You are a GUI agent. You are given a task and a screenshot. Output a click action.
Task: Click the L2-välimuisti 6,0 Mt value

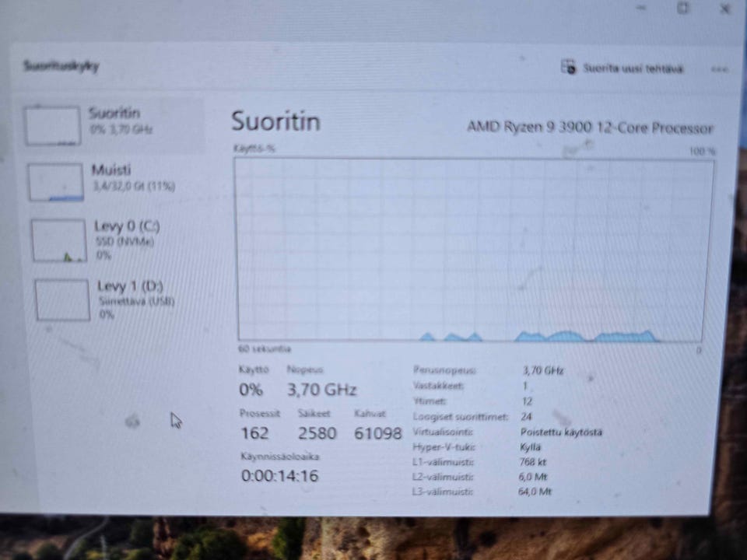533,477
